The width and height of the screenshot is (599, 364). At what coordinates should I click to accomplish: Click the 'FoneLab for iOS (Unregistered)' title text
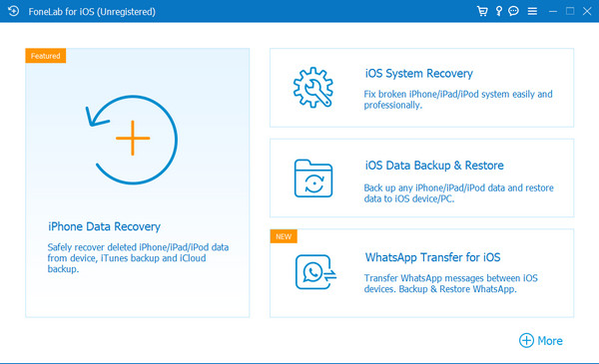[92, 12]
